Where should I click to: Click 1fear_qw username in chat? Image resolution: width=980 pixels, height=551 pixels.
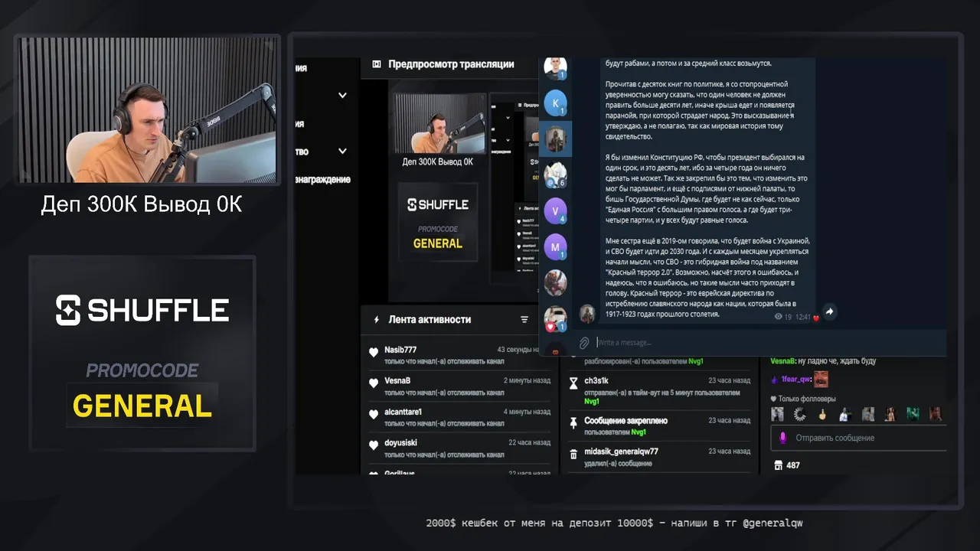click(795, 379)
